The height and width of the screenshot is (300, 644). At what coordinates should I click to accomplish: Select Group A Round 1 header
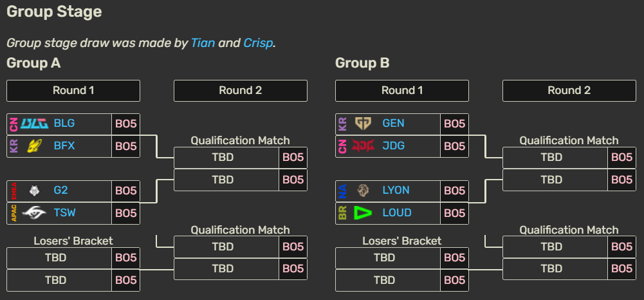tap(73, 91)
